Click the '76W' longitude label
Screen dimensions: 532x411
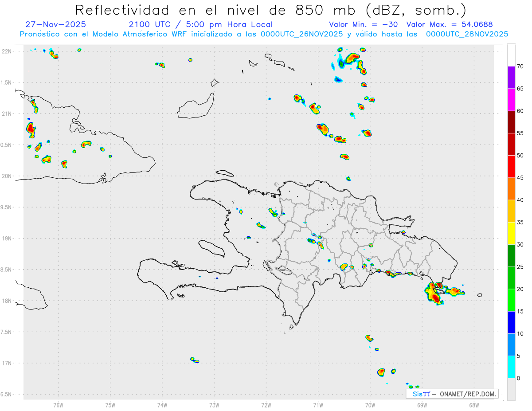(58, 405)
